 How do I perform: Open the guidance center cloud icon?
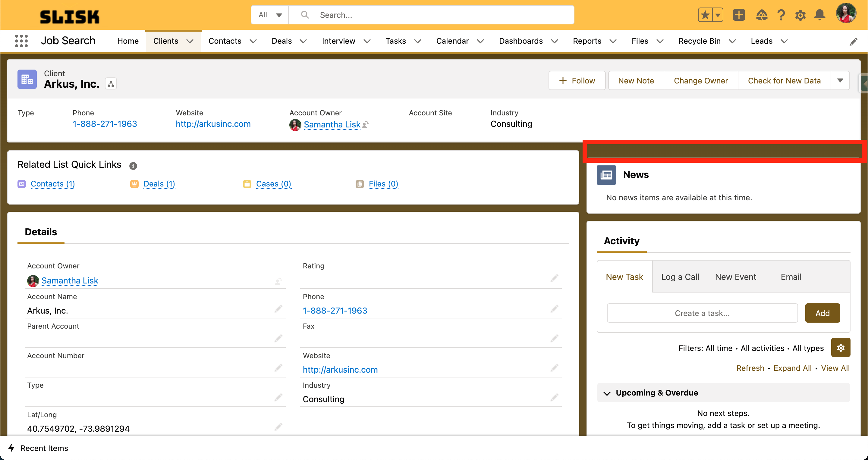point(762,15)
